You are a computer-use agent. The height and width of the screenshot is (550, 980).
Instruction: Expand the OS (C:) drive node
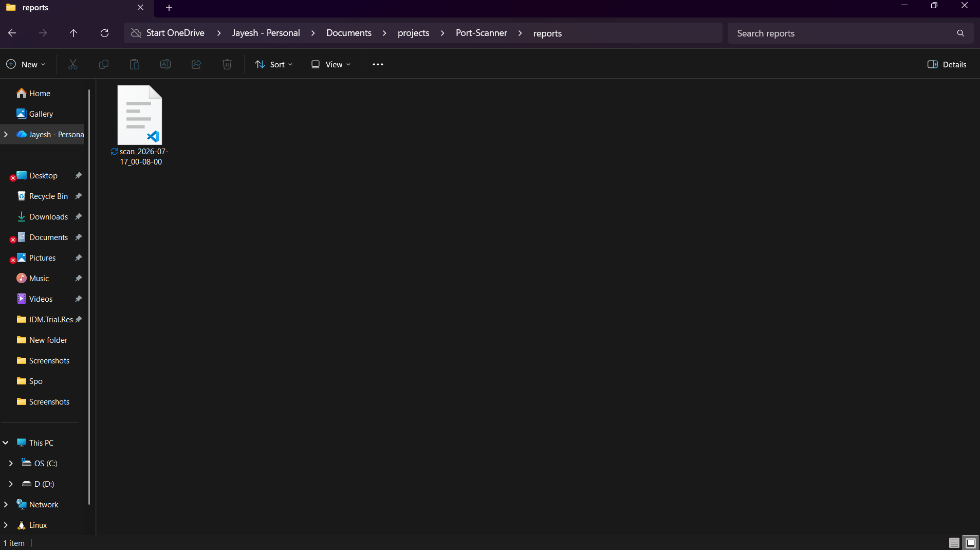tap(11, 463)
